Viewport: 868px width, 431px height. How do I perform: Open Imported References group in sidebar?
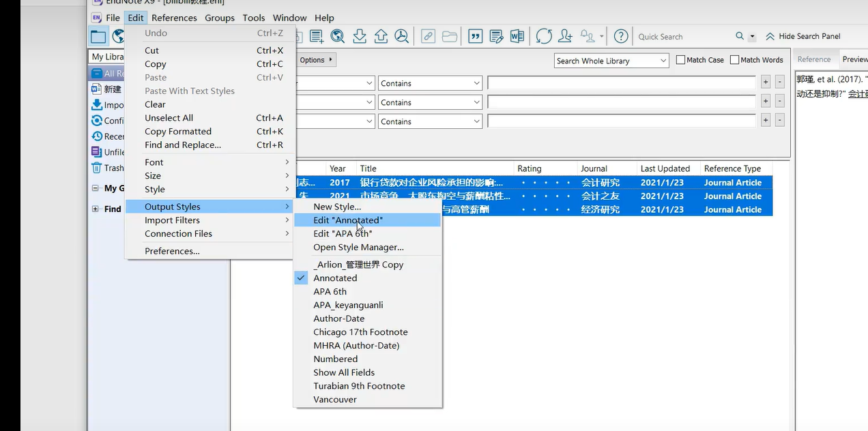point(107,105)
